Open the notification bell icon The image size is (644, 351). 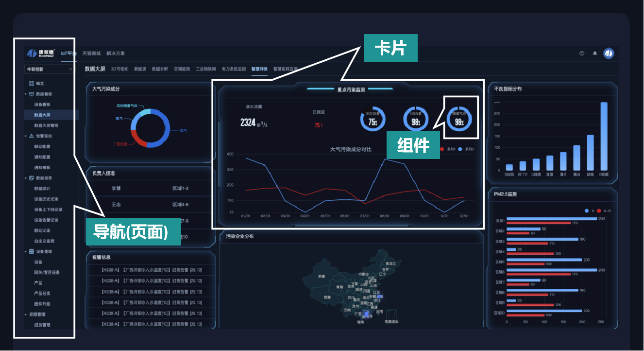(x=595, y=53)
